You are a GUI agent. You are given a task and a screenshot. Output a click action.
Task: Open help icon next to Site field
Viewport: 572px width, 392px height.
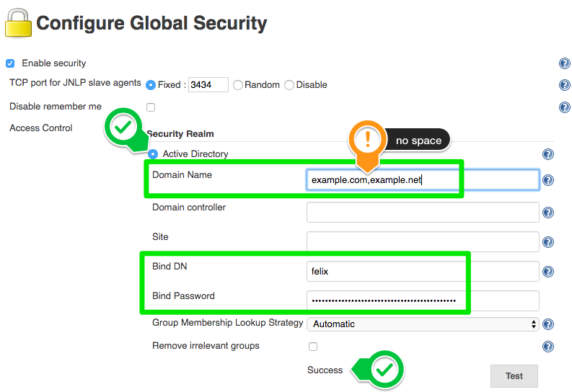pyautogui.click(x=548, y=242)
